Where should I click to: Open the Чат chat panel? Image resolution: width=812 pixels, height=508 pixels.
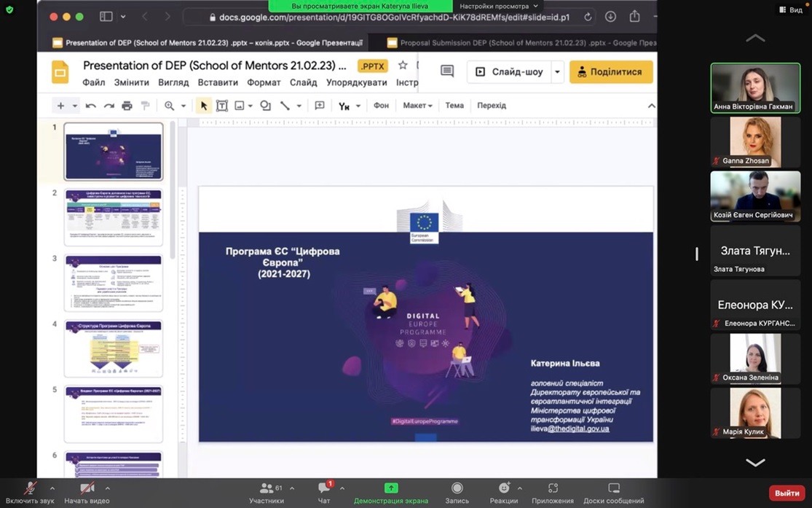(324, 493)
